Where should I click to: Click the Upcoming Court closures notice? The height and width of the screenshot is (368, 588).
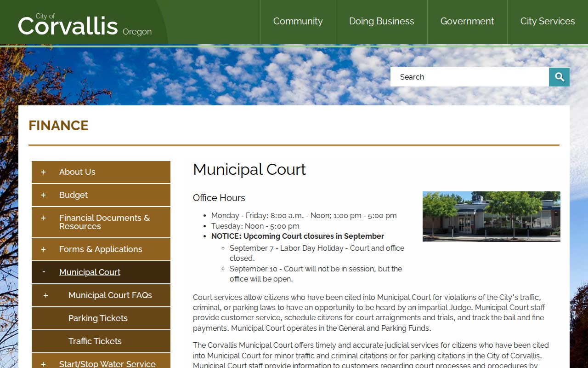coord(298,236)
